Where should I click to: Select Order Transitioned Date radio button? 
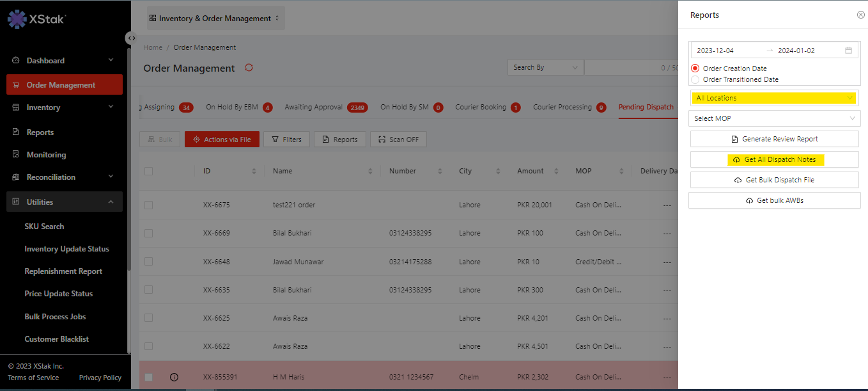(x=695, y=80)
